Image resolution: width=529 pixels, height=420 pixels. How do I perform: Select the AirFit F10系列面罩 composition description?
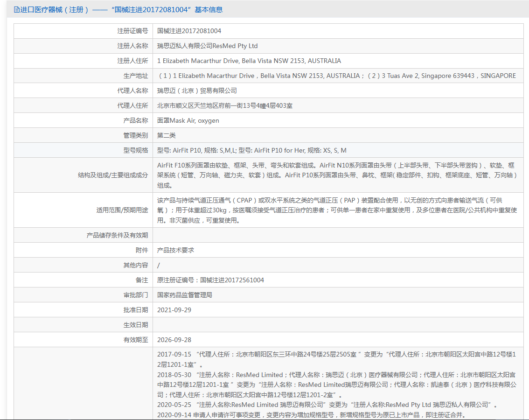click(337, 175)
